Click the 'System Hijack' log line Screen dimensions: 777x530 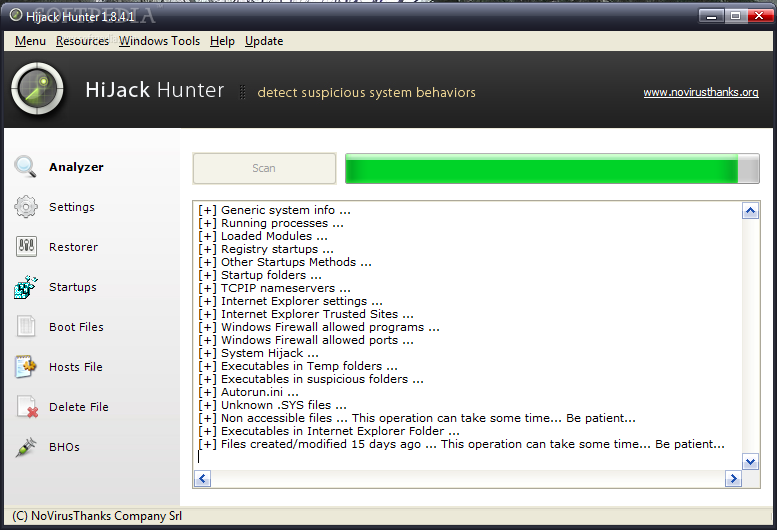coord(258,353)
